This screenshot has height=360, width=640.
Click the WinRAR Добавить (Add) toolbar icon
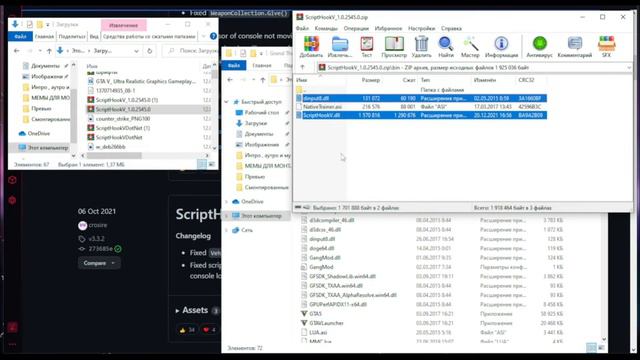pyautogui.click(x=311, y=44)
